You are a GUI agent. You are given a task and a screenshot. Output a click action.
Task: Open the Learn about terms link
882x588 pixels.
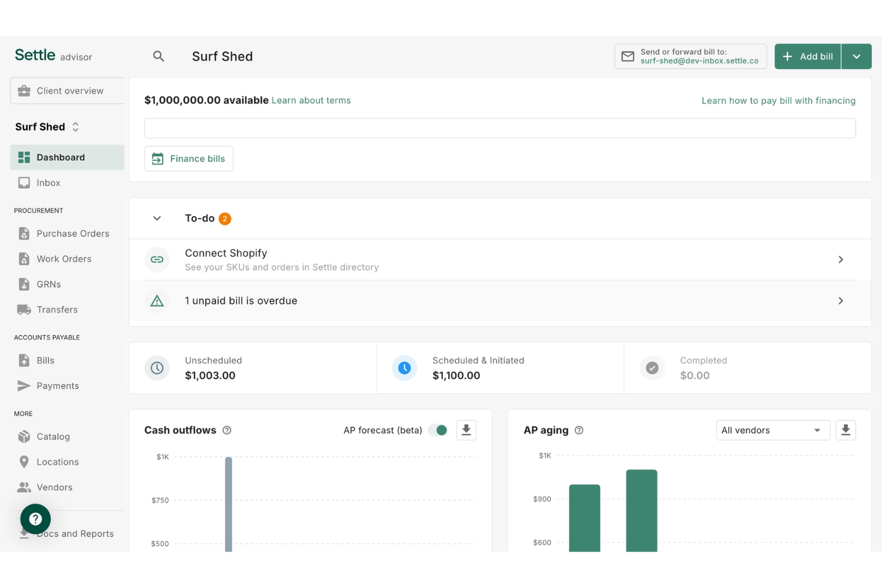[x=311, y=100]
